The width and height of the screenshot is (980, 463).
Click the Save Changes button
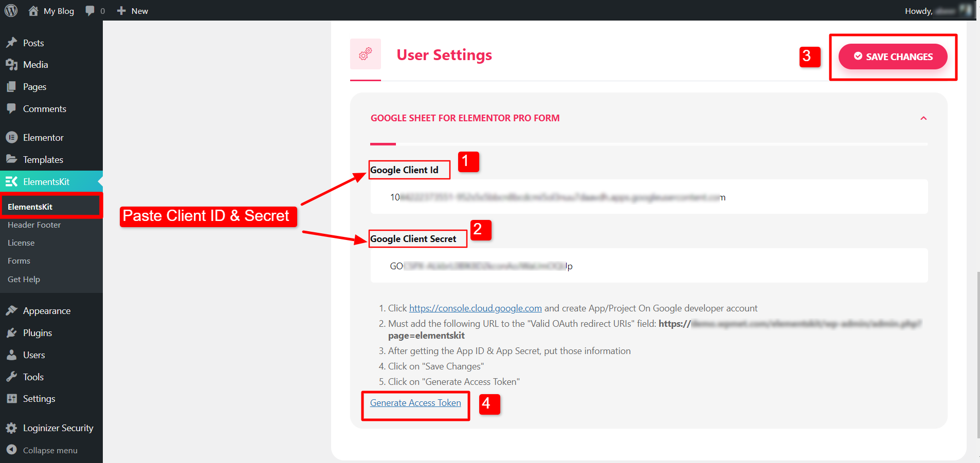pyautogui.click(x=893, y=57)
